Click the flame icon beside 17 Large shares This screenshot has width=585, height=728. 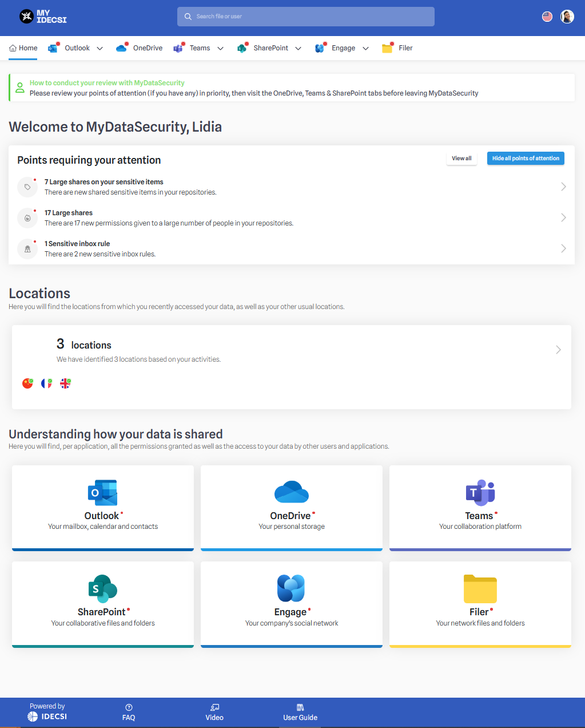pyautogui.click(x=27, y=218)
